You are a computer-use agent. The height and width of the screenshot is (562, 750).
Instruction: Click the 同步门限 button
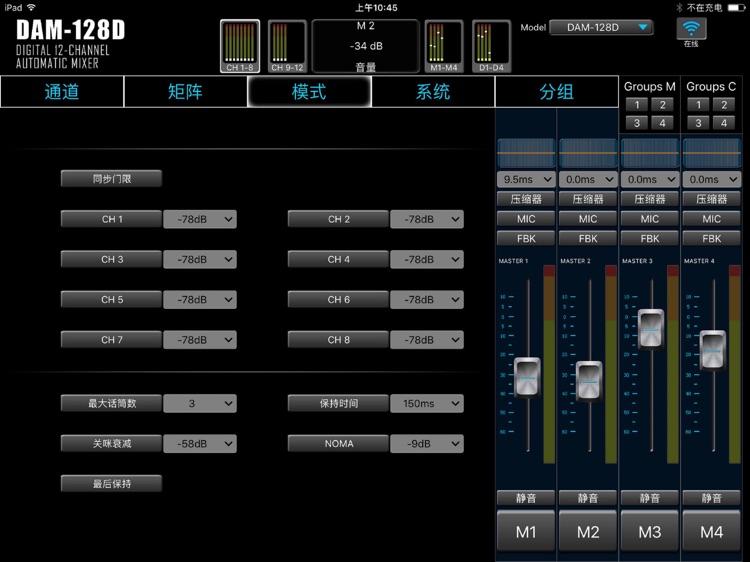(x=111, y=179)
